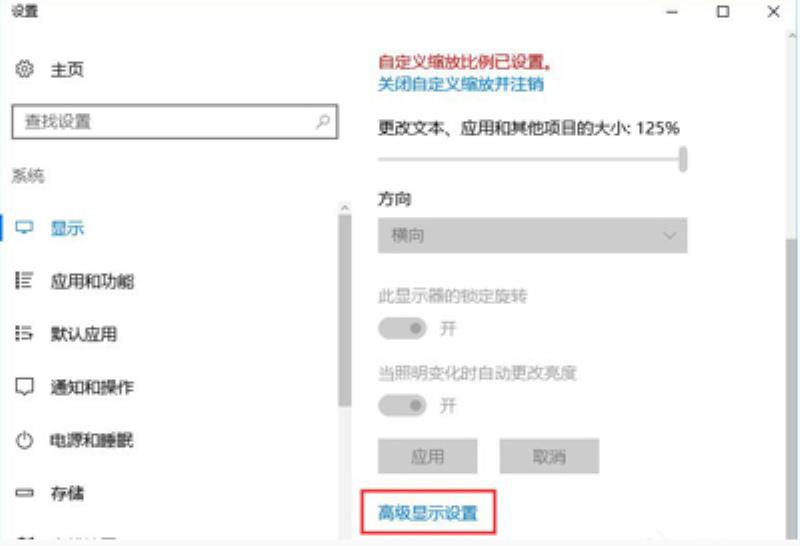Click the search magnifier icon
Screen dimensions: 800x546
322,121
